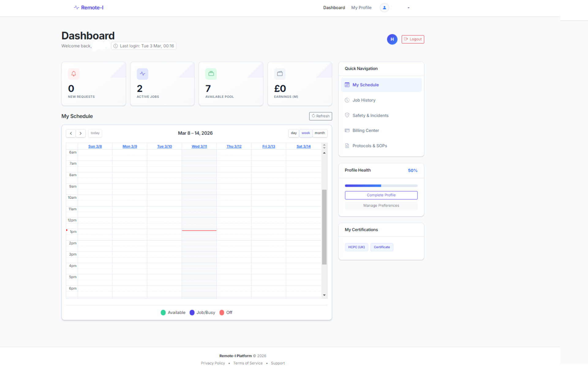Viewport: 588px width, 368px height.
Task: Switch calendar to month view
Action: coord(320,133)
